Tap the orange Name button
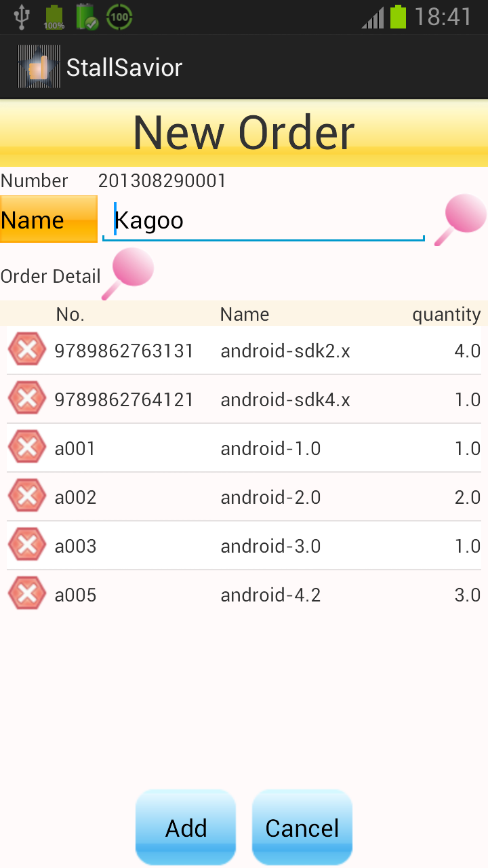This screenshot has width=488, height=868. click(x=49, y=219)
